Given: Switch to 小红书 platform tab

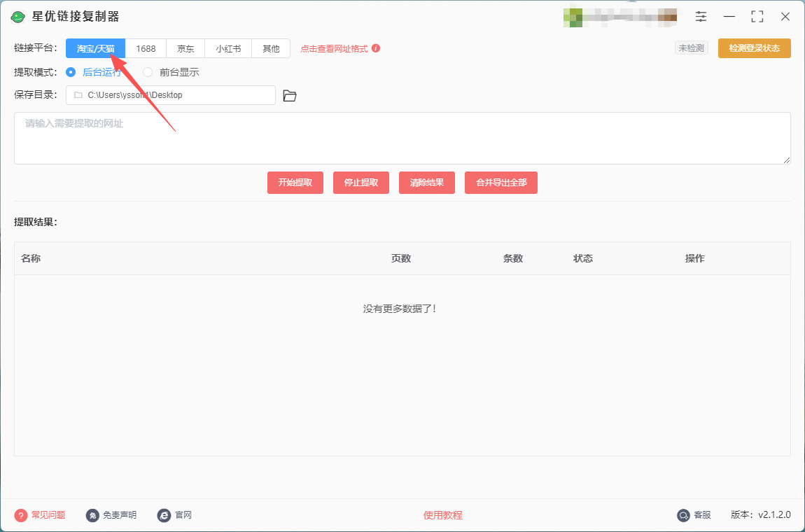Looking at the screenshot, I should [228, 49].
